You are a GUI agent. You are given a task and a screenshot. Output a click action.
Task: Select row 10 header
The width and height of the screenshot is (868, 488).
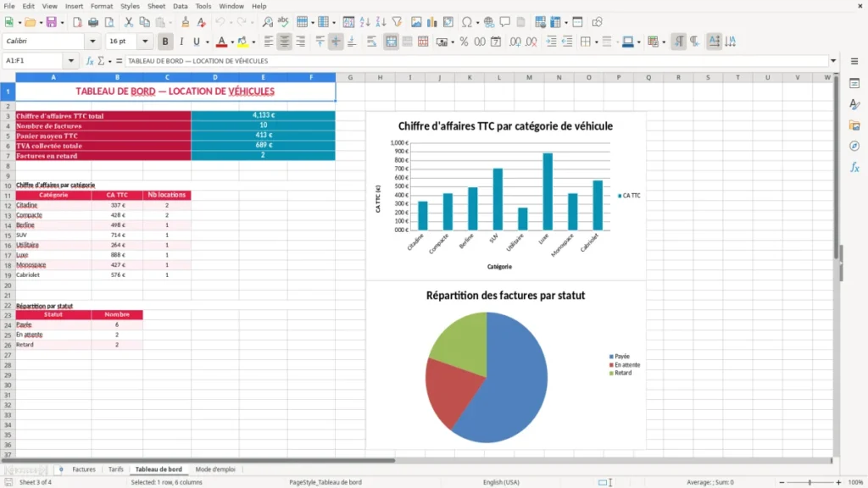coord(8,186)
